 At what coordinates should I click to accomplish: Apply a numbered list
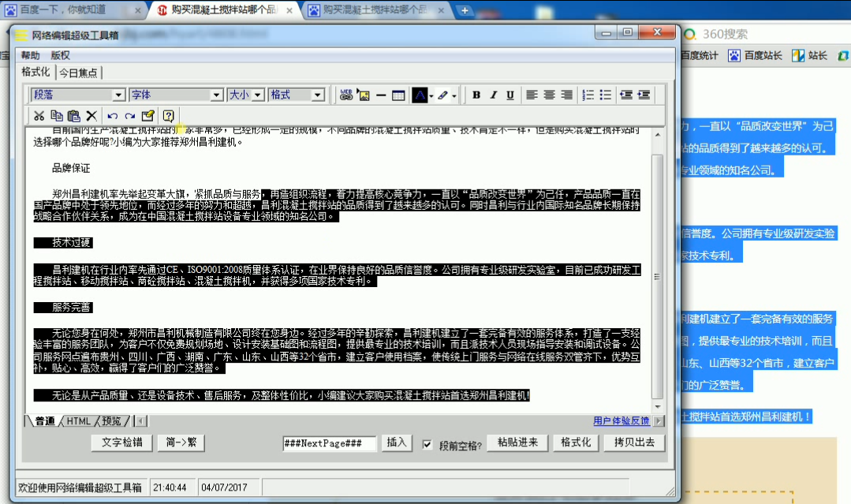coord(588,95)
